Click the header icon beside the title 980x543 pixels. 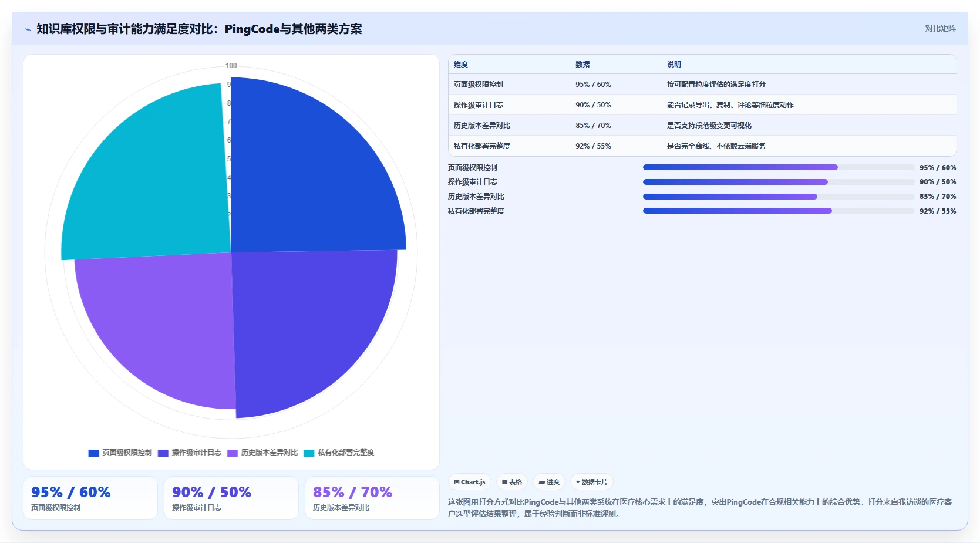[28, 29]
